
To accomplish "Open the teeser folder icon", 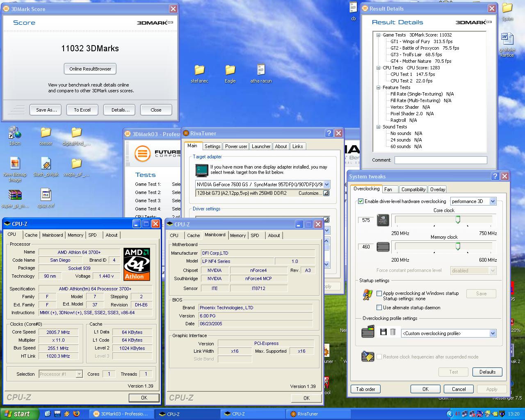I will (x=46, y=132).
